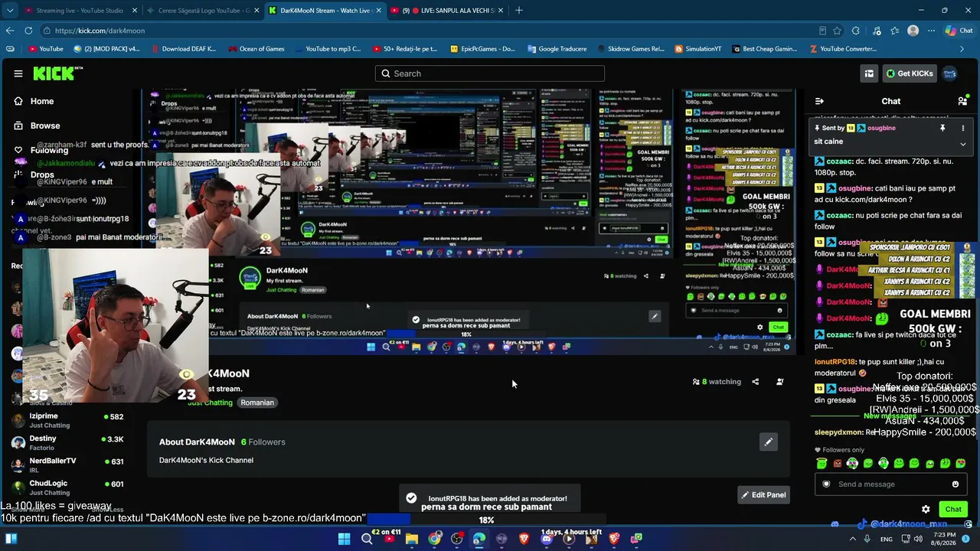Collapse the chat panel with the arrow icon
Image resolution: width=980 pixels, height=551 pixels.
point(819,101)
